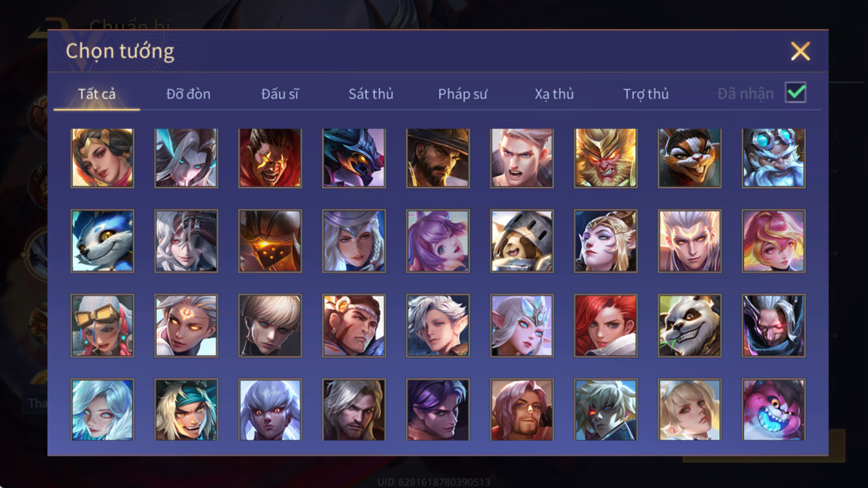The image size is (868, 488).
Task: Pick the blue-bearded dwarf with goggles hero
Action: 774,158
